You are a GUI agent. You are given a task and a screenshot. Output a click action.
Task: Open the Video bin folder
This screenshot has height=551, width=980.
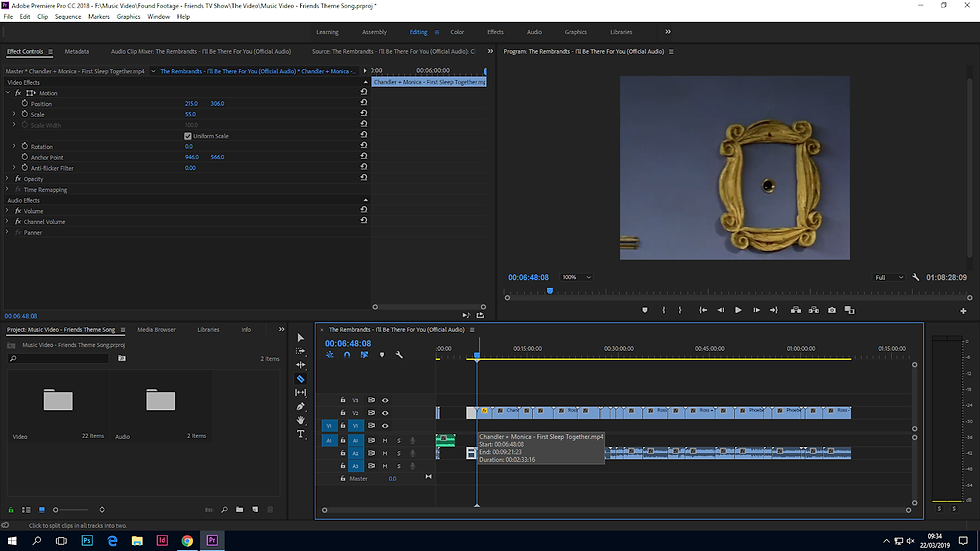pyautogui.click(x=58, y=400)
